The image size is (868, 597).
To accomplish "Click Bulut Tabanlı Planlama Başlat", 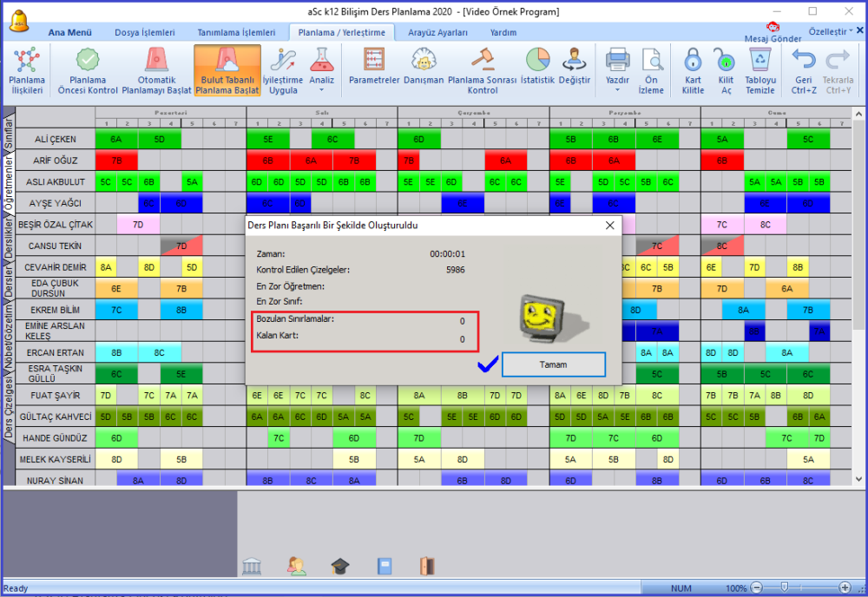I will click(x=227, y=70).
